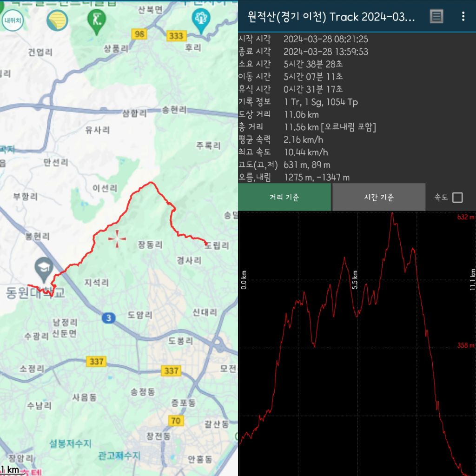This screenshot has height=476, width=476.
Task: Click the 경사리 label on map
Action: (x=189, y=260)
